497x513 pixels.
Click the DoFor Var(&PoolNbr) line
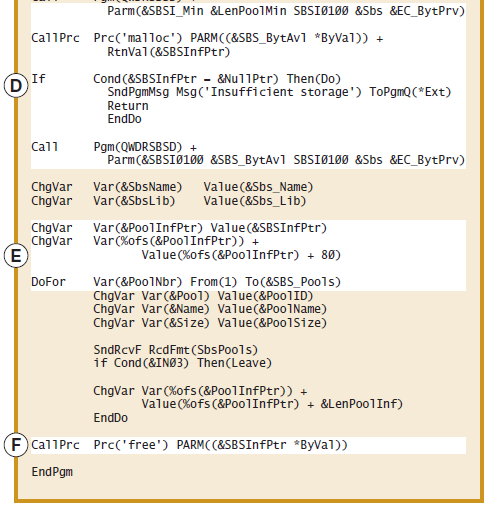pos(186,282)
